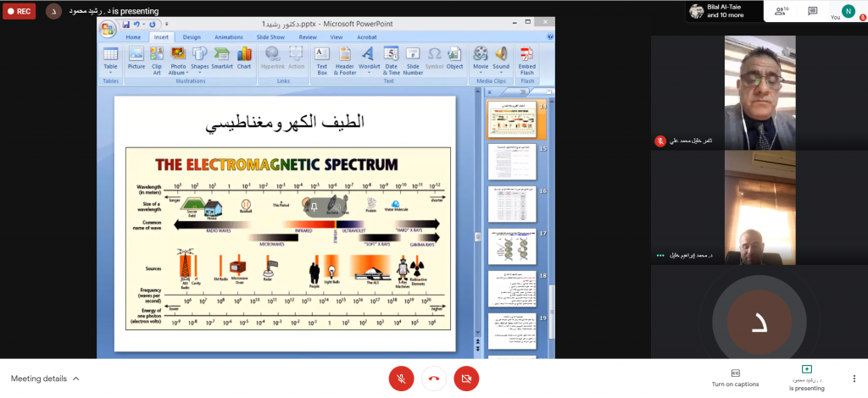Viewport: 868px width, 398px height.
Task: Expand the Meeting details chevron
Action: [76, 379]
